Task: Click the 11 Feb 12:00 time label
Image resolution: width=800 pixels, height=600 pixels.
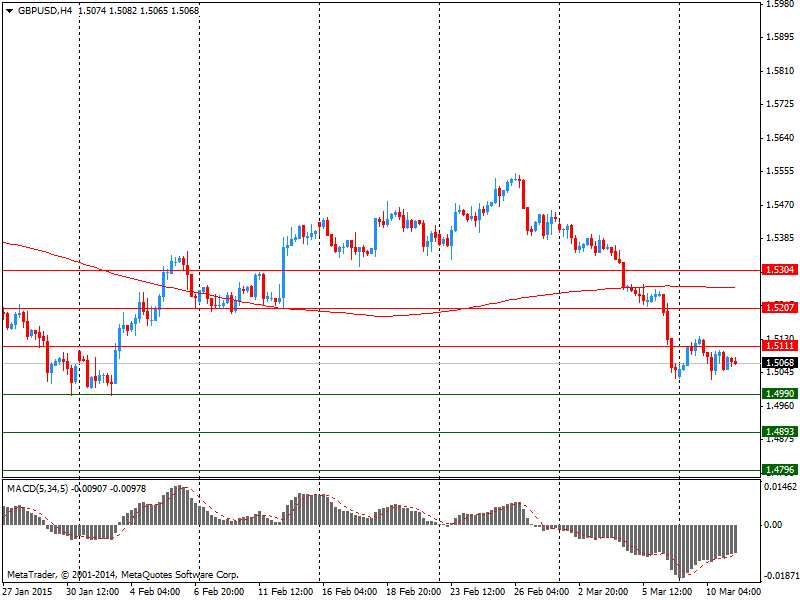Action: pyautogui.click(x=286, y=591)
